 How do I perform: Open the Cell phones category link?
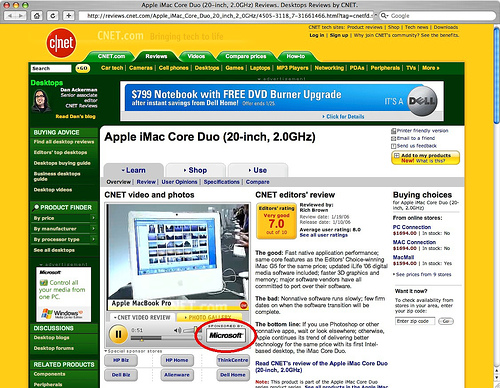174,68
